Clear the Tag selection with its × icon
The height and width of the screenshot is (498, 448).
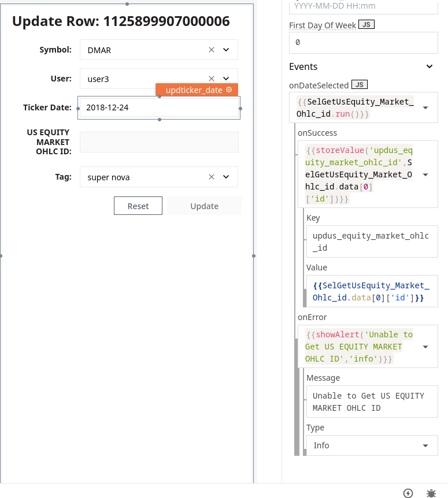point(212,177)
